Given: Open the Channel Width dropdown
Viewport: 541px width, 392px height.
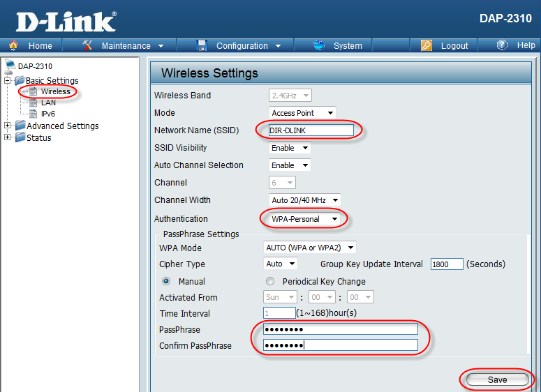Looking at the screenshot, I should click(304, 200).
